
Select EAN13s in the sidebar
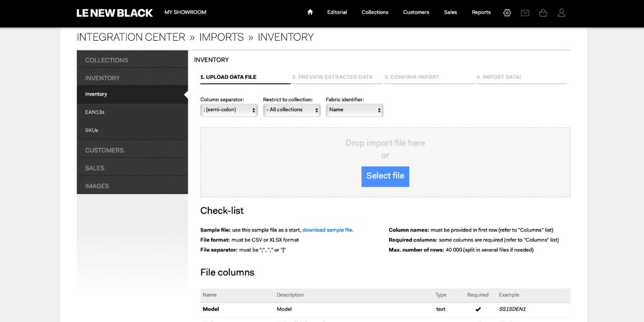coord(132,113)
